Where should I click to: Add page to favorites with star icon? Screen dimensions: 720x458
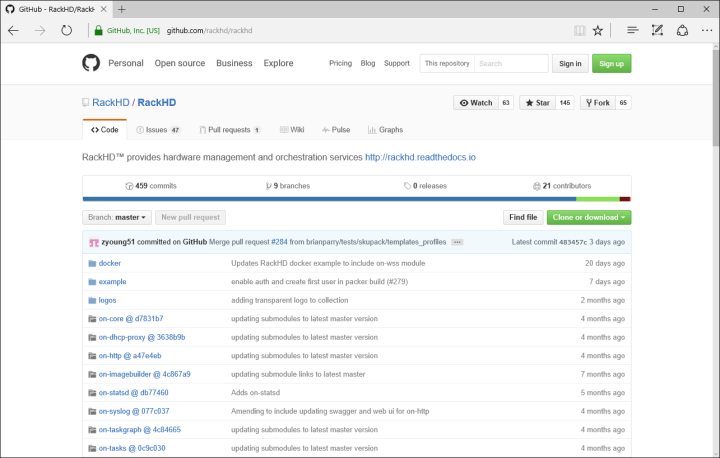click(598, 31)
